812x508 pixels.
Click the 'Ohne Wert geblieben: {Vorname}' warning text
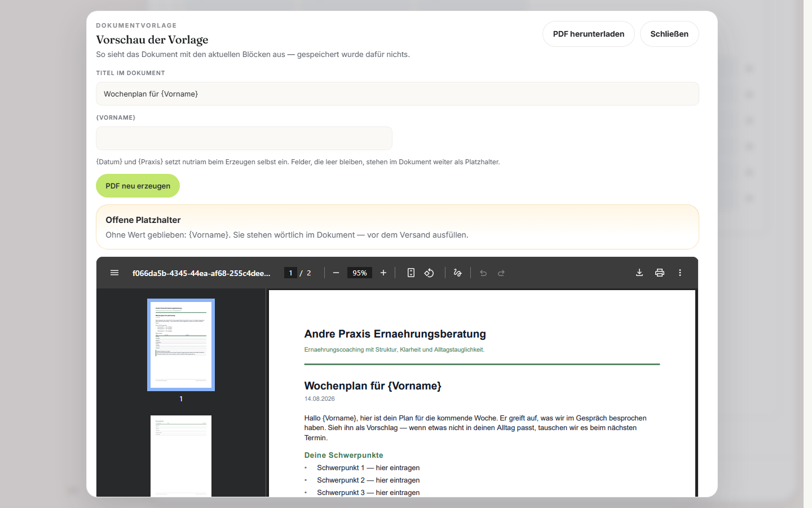pyautogui.click(x=287, y=235)
